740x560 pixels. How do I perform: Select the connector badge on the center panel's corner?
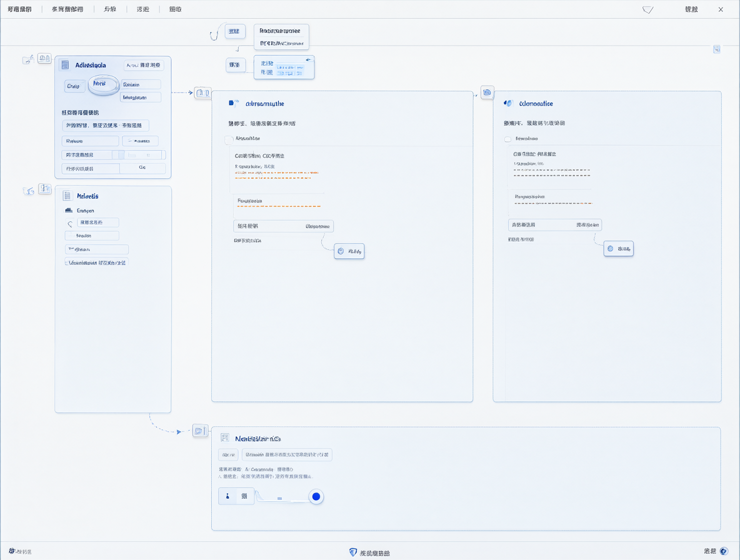[202, 92]
